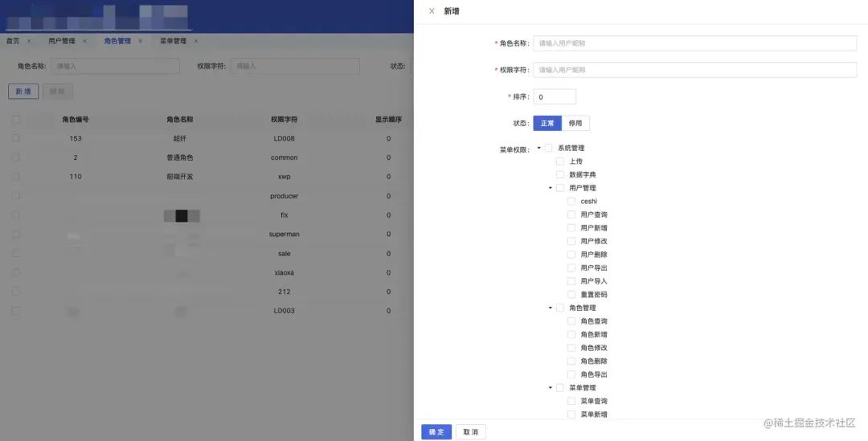This screenshot has width=868, height=441.
Task: Click the 角色名称 input in the drawer
Action: 694,43
